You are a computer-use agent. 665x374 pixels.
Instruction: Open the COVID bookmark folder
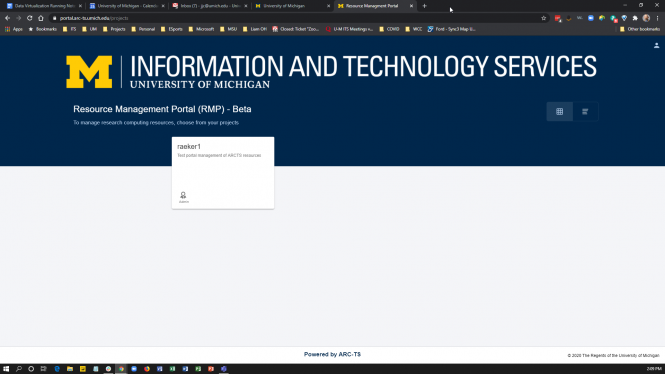click(x=389, y=29)
